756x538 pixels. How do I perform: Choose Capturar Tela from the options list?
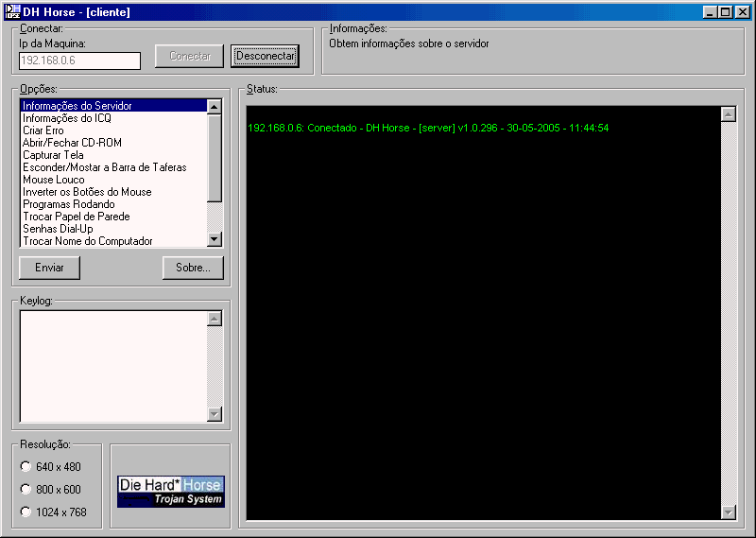(53, 155)
